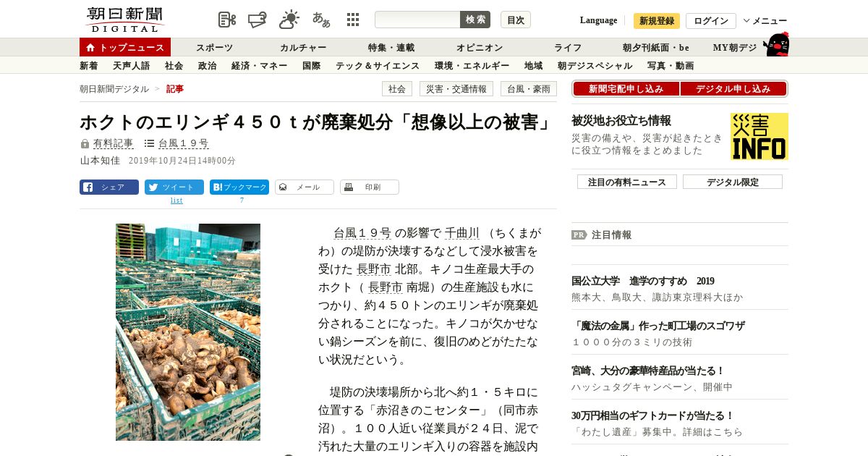Open 経済・マネー section
This screenshot has height=456, width=868.
[x=260, y=65]
